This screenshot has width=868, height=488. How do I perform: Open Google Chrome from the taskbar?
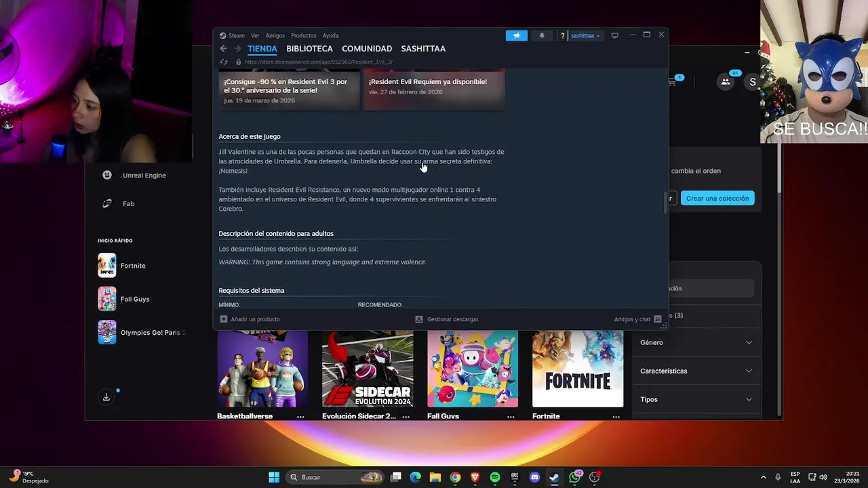pos(455,477)
